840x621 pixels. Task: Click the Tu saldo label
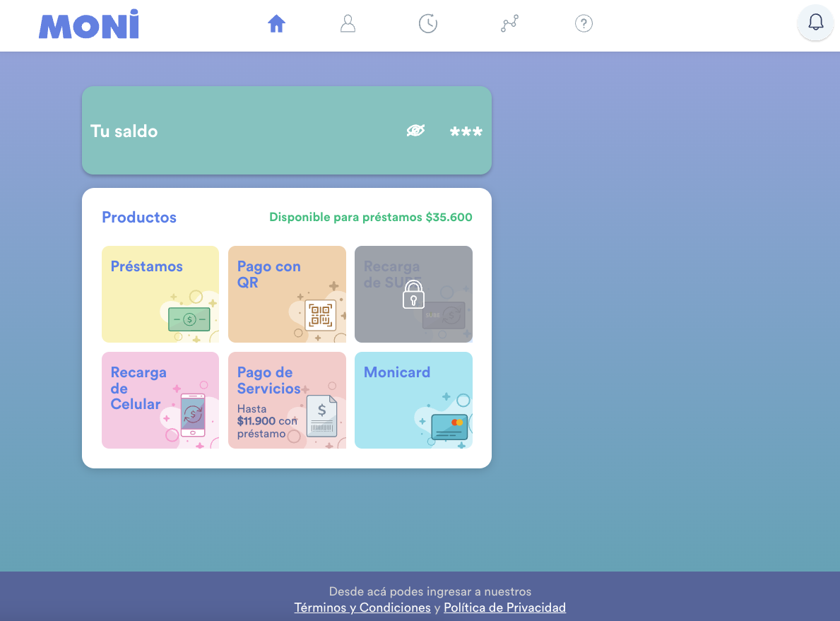[x=124, y=131]
